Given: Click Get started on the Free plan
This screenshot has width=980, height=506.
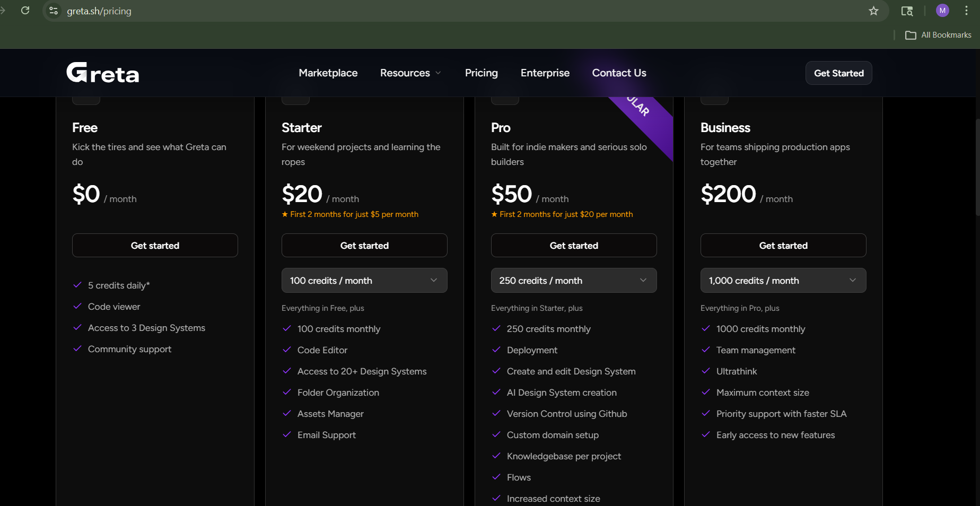Looking at the screenshot, I should (x=155, y=246).
